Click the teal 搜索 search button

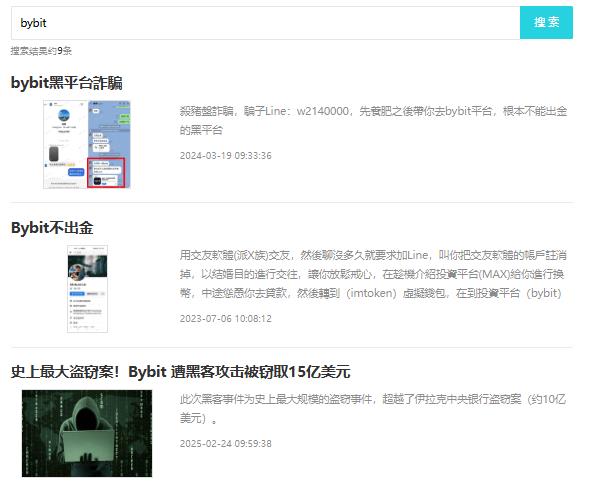546,23
